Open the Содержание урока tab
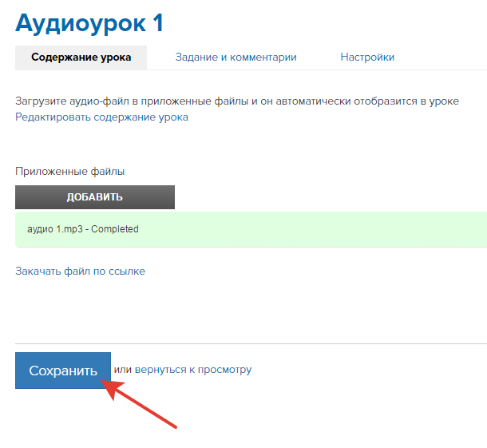 click(x=81, y=57)
